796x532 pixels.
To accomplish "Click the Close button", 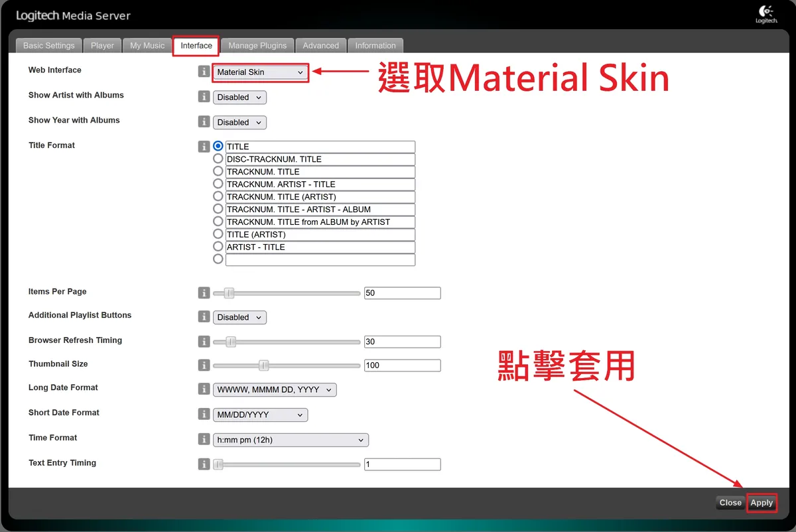I will [730, 503].
